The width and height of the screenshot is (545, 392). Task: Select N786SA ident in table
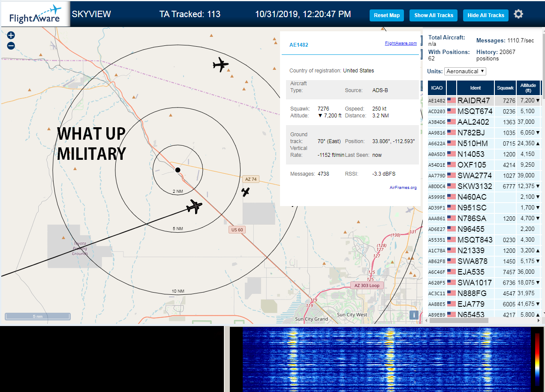(472, 218)
